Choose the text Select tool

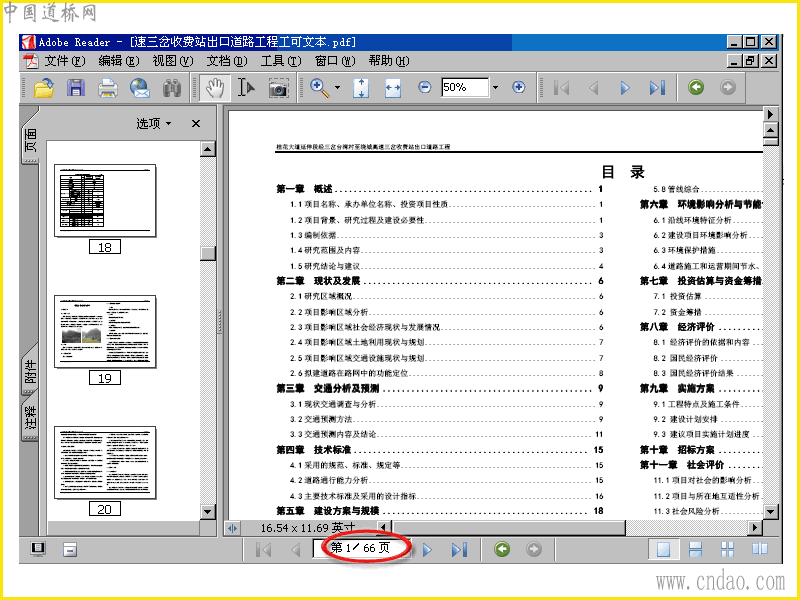click(x=246, y=88)
